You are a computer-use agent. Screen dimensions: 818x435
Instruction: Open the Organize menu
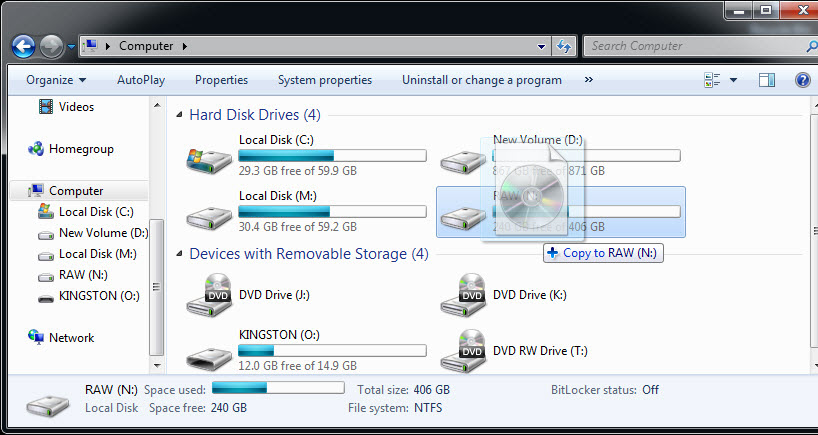point(56,80)
